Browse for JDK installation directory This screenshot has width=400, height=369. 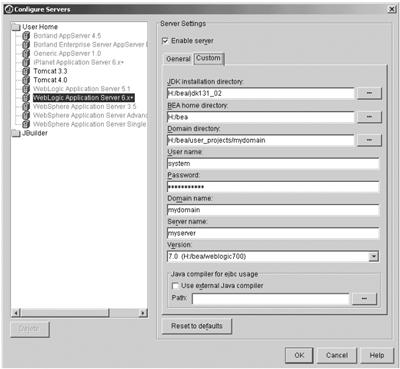coord(369,93)
